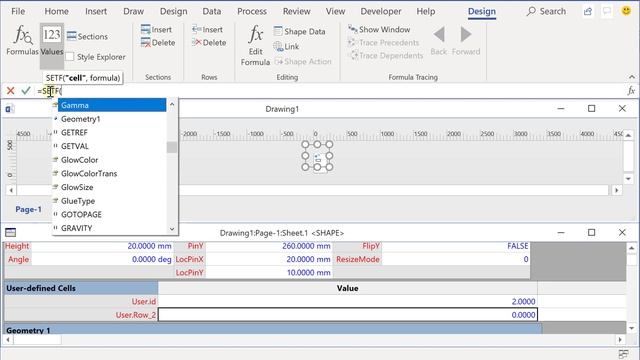The image size is (640, 360).
Task: Switch to the Draw tab
Action: pos(133,11)
